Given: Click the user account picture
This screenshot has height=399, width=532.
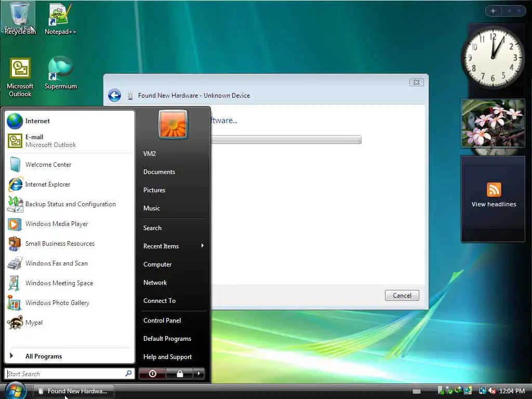Looking at the screenshot, I should pyautogui.click(x=172, y=124).
